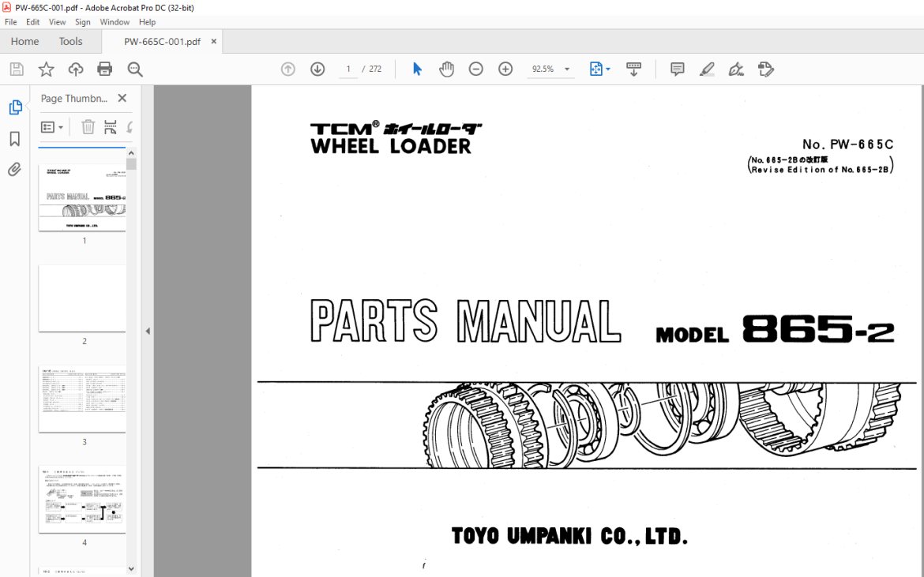Click the PARTS MANUAL heading on the page
The height and width of the screenshot is (577, 924).
[465, 321]
